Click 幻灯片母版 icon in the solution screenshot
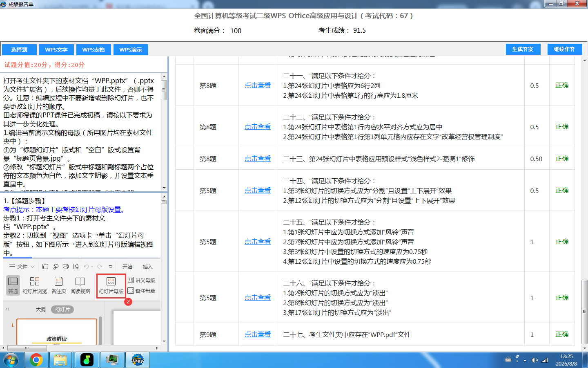 coord(111,285)
